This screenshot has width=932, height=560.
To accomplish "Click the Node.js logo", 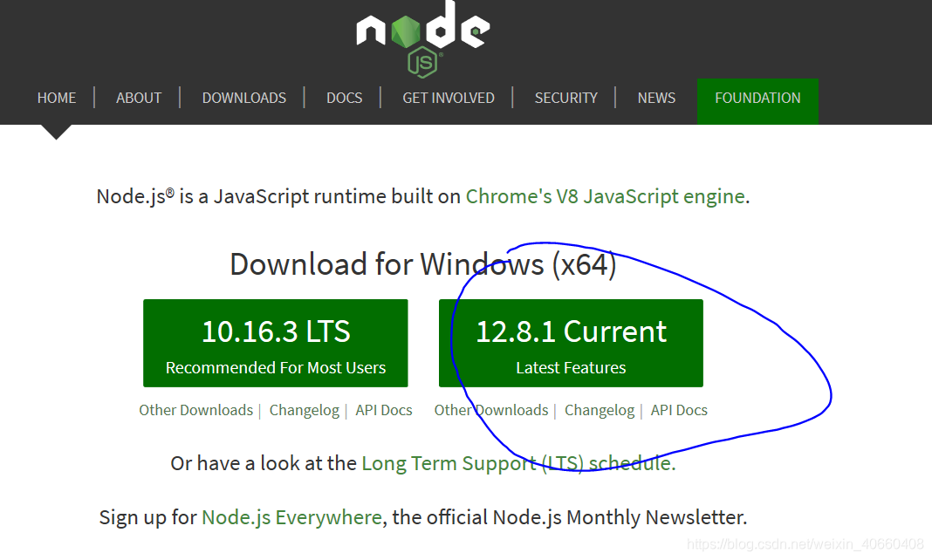I will (x=423, y=38).
